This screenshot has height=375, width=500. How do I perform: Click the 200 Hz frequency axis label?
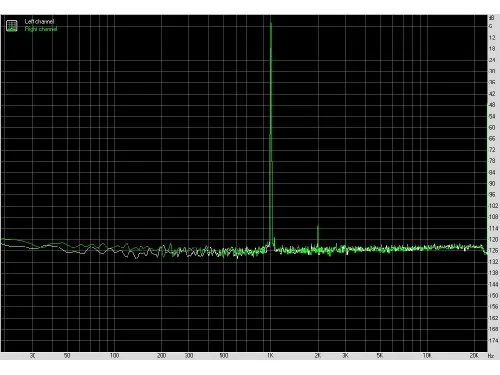click(x=161, y=356)
